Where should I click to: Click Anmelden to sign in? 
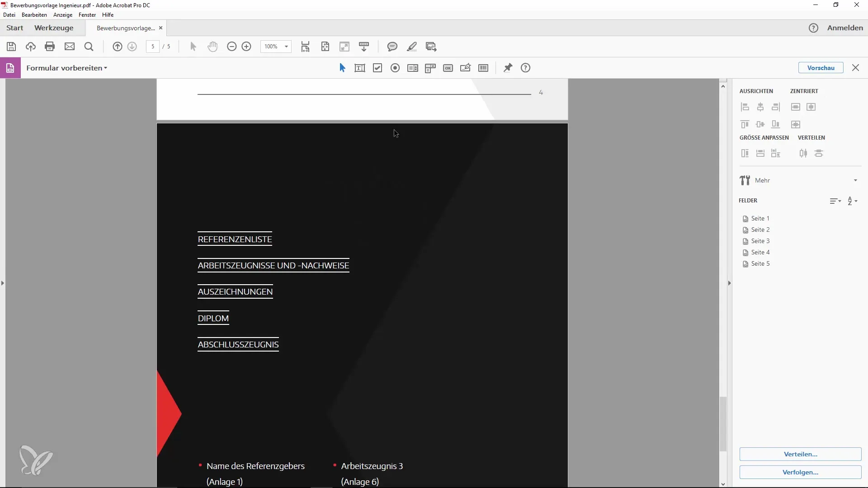pyautogui.click(x=845, y=28)
